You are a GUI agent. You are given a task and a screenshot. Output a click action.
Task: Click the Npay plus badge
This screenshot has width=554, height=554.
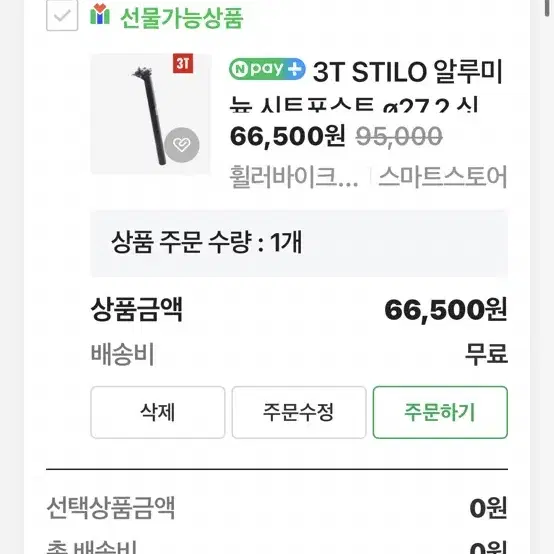(267, 69)
